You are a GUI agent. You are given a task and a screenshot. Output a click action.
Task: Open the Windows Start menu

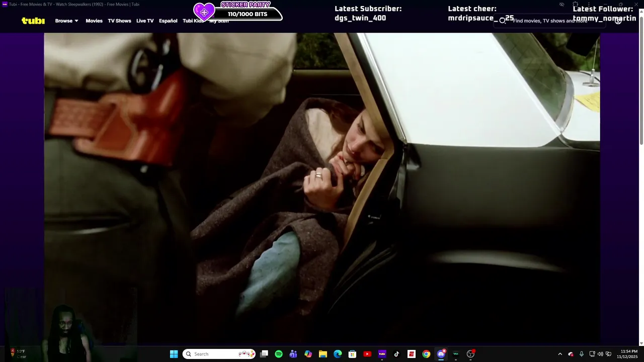[174, 354]
